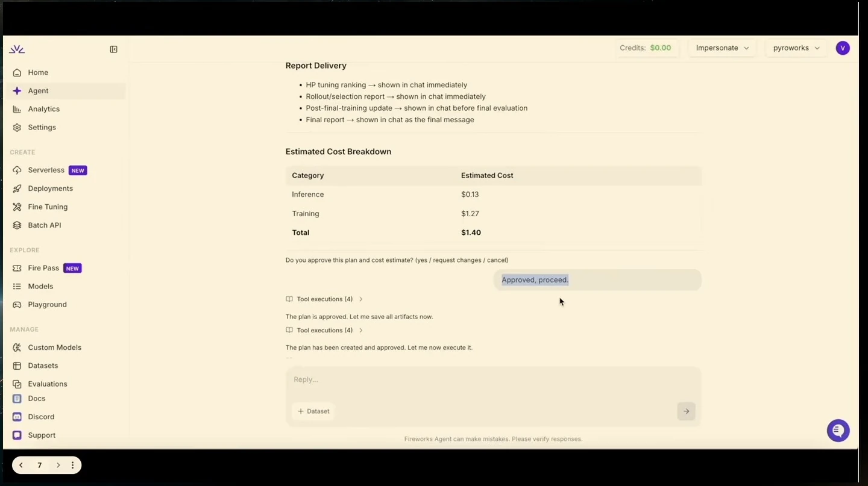The width and height of the screenshot is (868, 486).
Task: Click the Deployments rocket icon
Action: pos(17,188)
